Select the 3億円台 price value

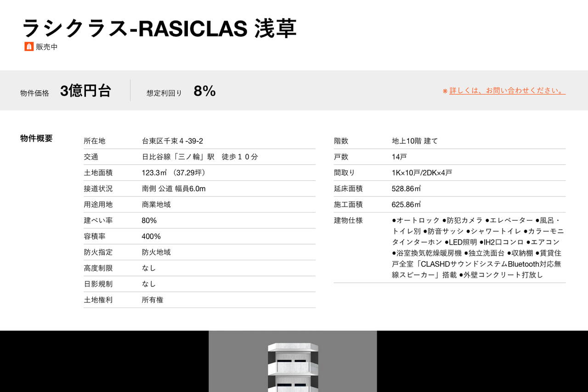[85, 91]
